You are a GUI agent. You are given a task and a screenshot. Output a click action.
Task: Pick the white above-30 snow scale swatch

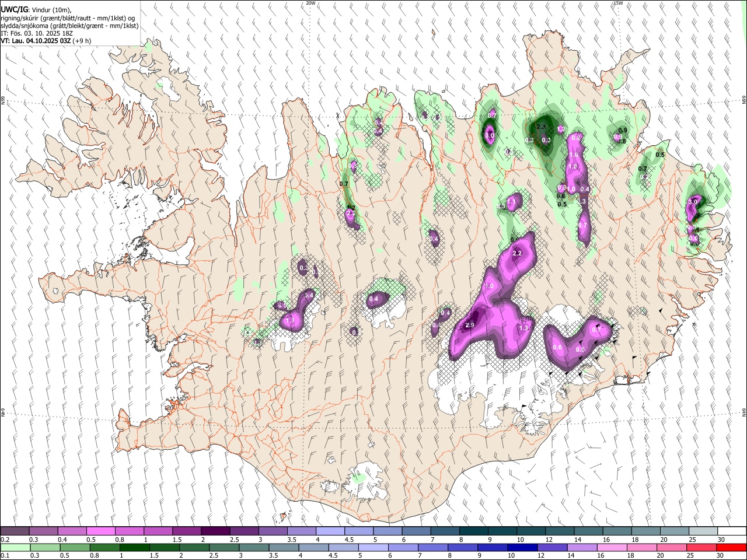tap(732, 531)
